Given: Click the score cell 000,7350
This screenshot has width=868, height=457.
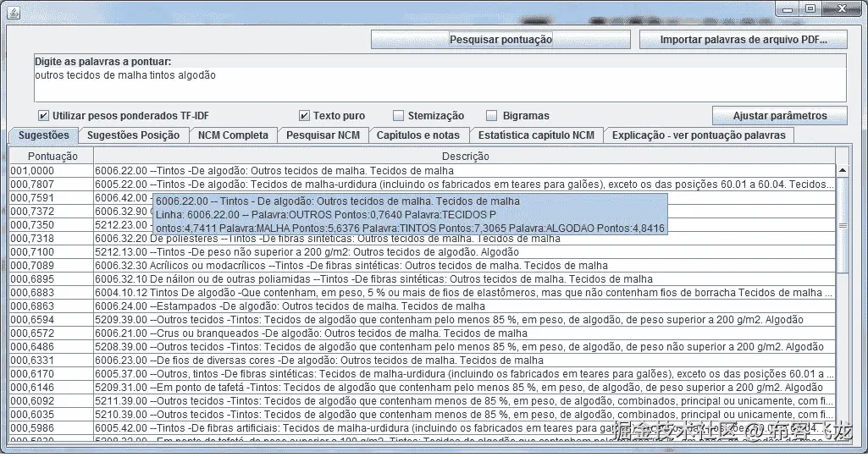Looking at the screenshot, I should pos(52,225).
